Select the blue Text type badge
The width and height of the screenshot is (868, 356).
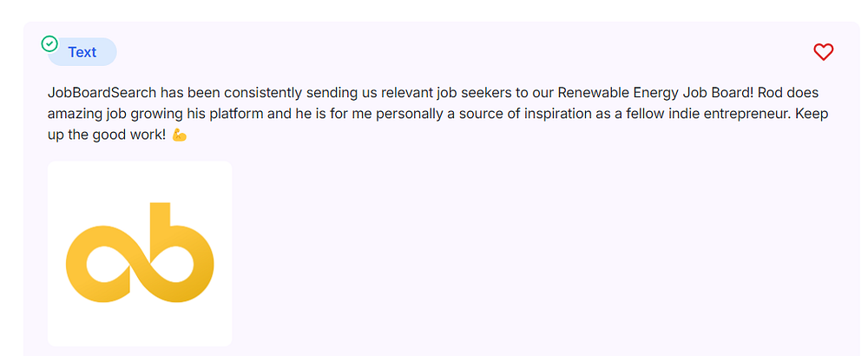pyautogui.click(x=82, y=52)
